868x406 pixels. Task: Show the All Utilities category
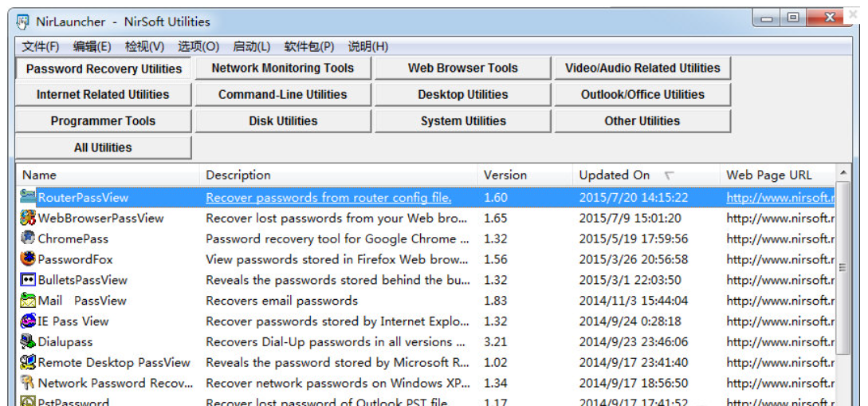(103, 148)
